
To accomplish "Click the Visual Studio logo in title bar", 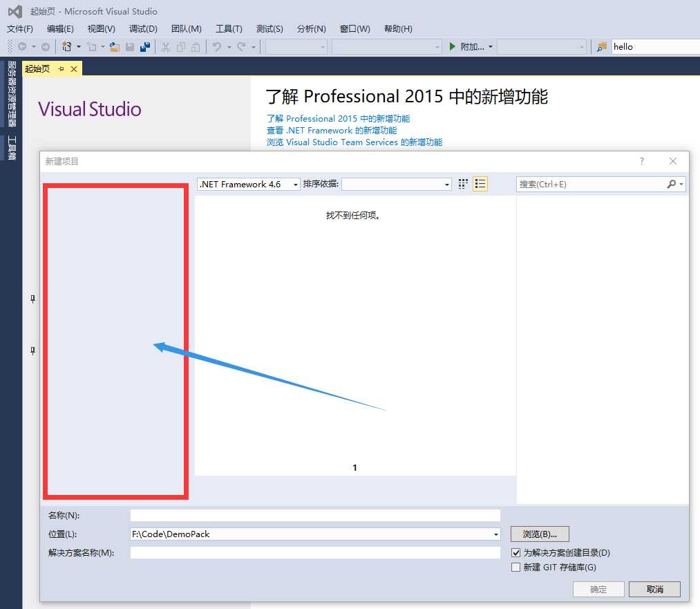I will (15, 11).
